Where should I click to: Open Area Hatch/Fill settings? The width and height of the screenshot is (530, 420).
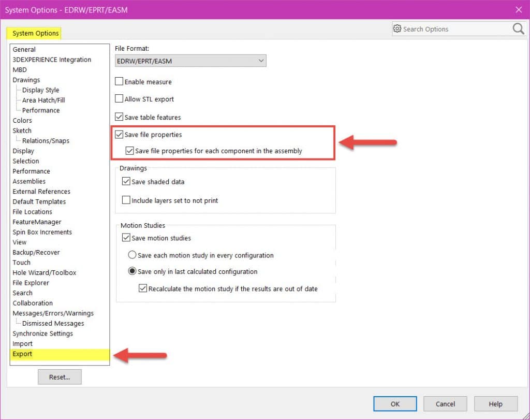(43, 100)
